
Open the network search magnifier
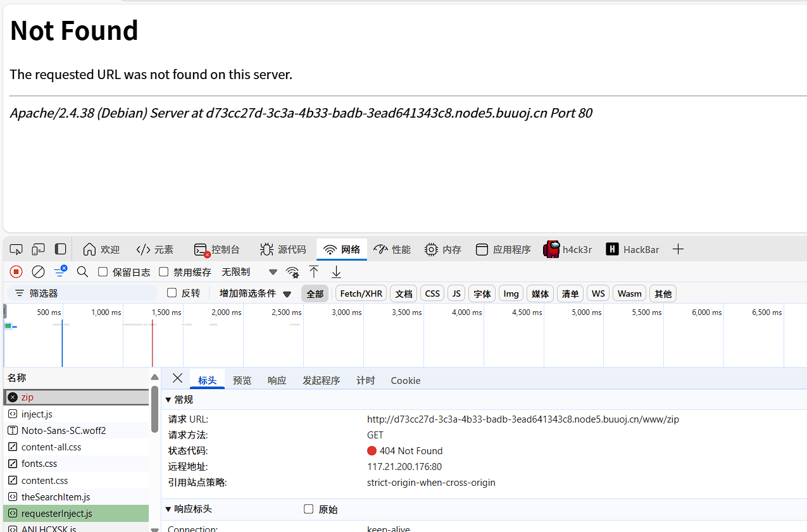pyautogui.click(x=82, y=272)
